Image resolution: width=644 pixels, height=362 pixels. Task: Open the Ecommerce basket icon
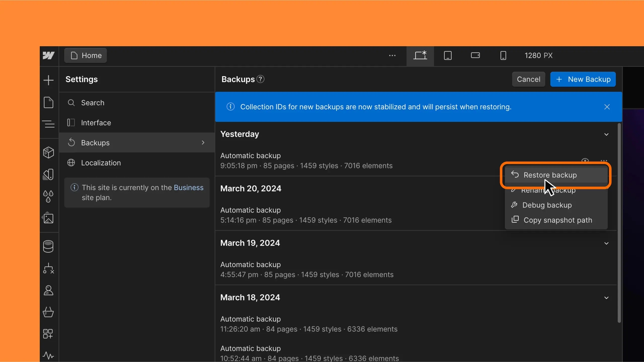click(x=48, y=312)
